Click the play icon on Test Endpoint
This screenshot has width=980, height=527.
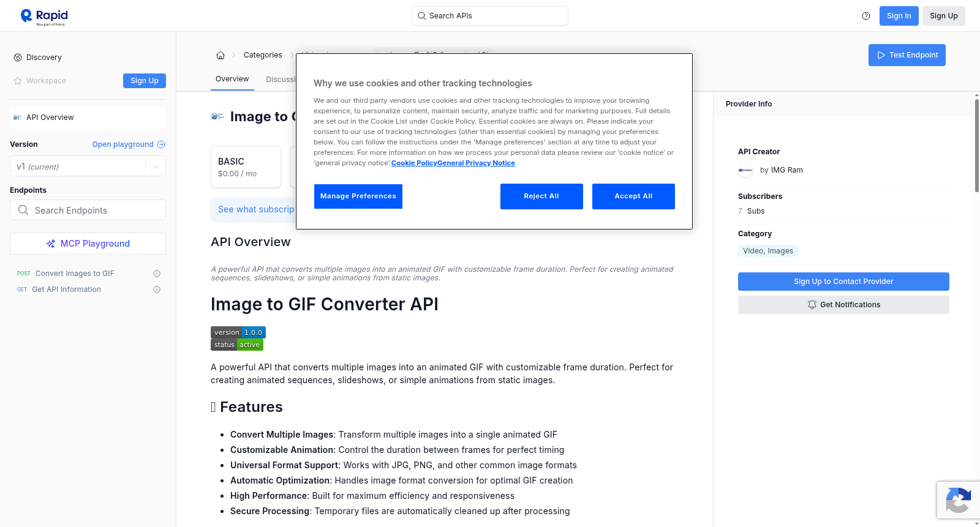(881, 55)
